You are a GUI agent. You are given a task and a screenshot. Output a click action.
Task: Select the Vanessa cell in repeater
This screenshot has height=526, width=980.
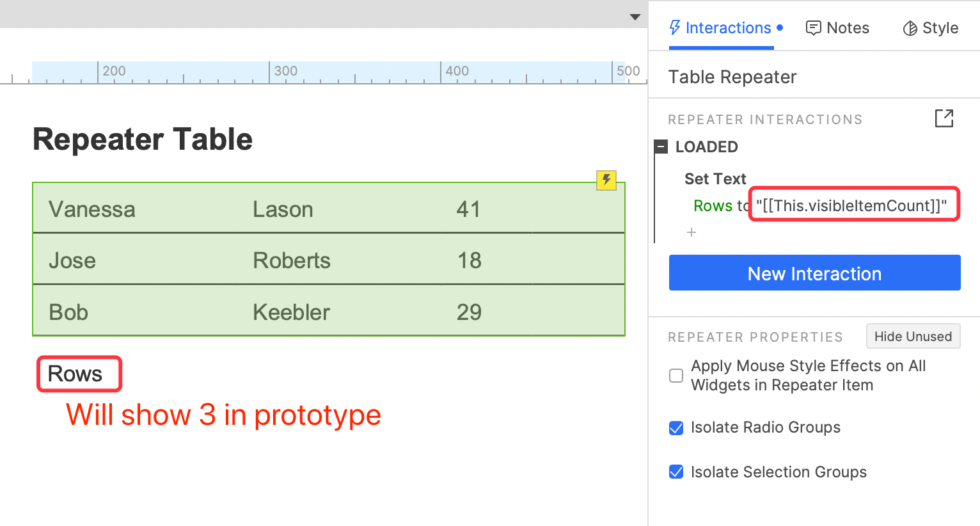92,209
